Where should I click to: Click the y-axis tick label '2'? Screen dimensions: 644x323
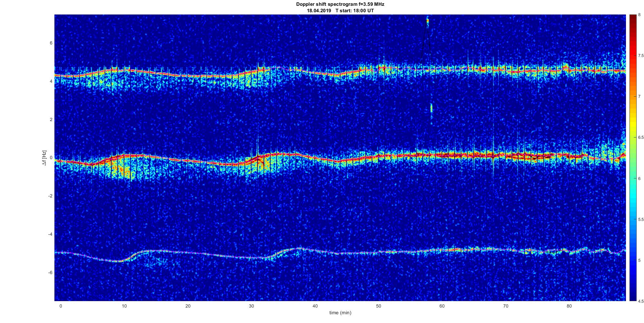tap(51, 119)
